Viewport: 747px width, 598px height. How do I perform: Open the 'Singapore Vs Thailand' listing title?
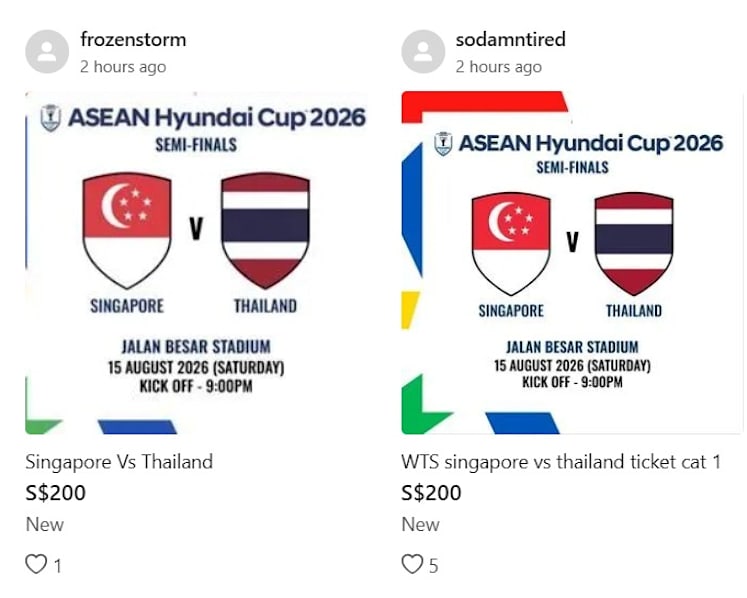119,462
